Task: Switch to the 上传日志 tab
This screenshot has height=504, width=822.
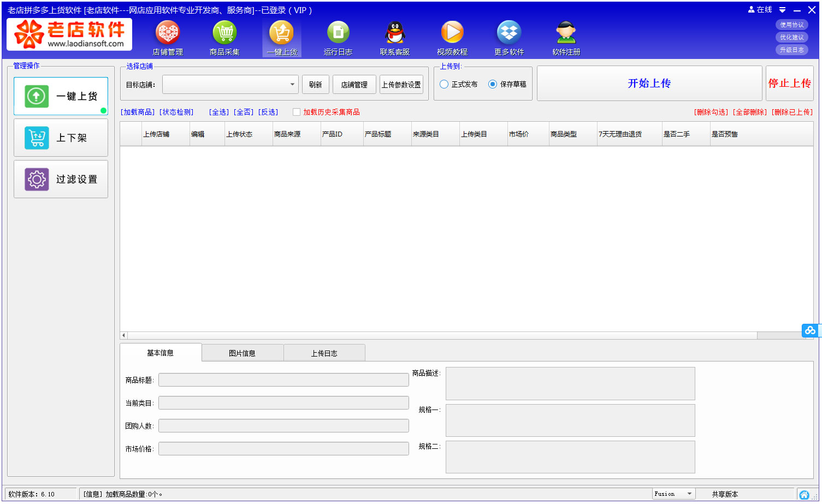Action: click(x=324, y=353)
